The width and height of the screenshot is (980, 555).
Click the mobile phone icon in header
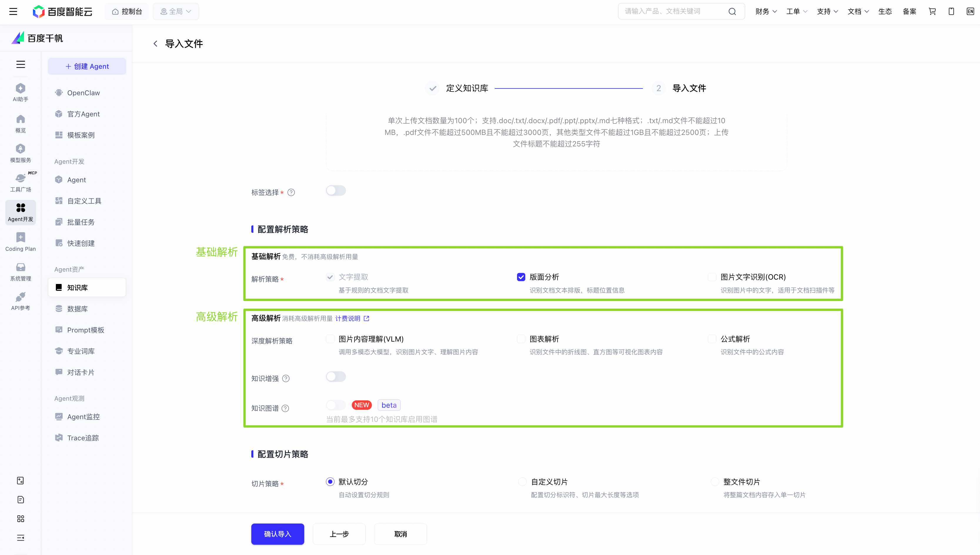click(951, 11)
